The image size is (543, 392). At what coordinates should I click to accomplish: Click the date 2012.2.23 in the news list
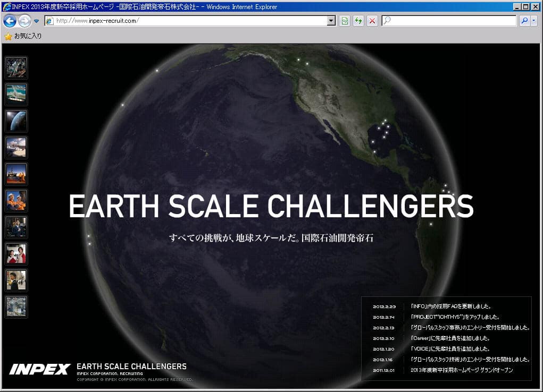coord(384,306)
